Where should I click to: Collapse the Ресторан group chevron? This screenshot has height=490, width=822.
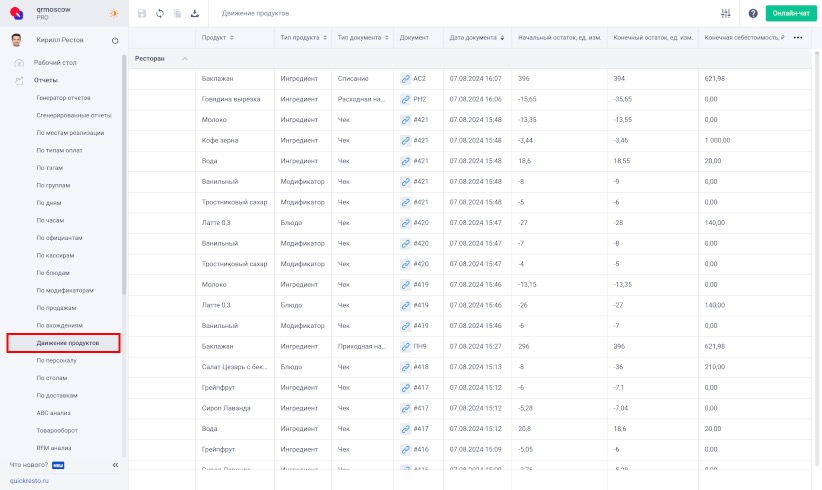tap(185, 59)
